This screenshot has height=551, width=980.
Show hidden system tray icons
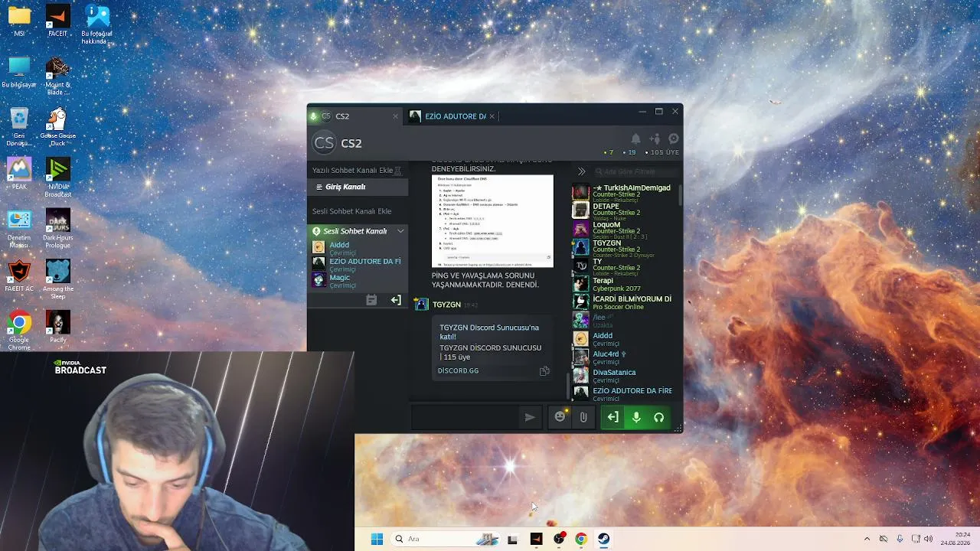pos(867,539)
